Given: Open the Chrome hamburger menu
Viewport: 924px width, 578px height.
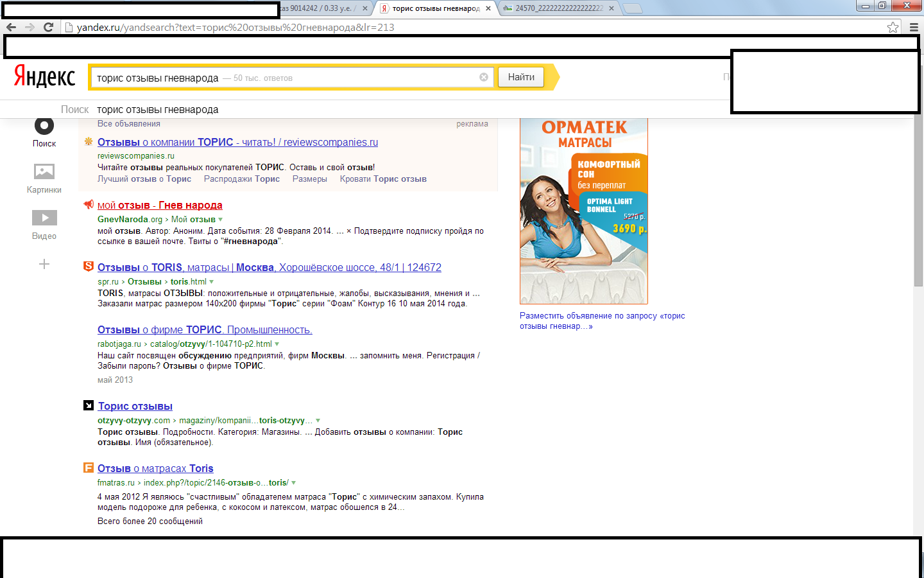Looking at the screenshot, I should point(914,27).
